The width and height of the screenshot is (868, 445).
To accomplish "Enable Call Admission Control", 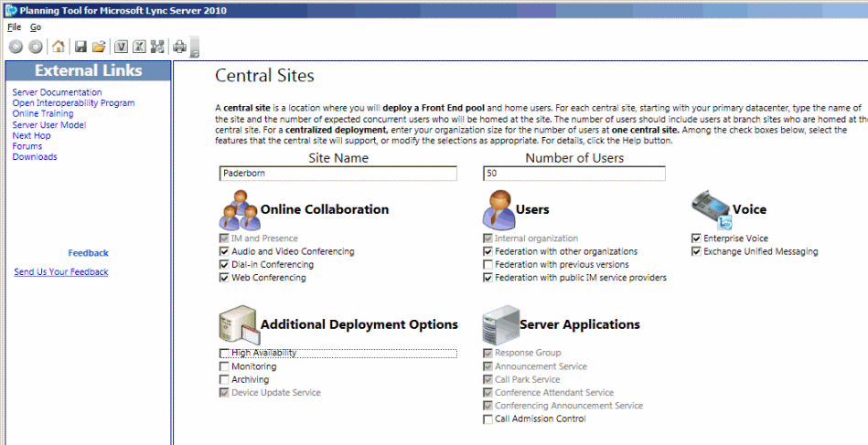I will pos(488,419).
